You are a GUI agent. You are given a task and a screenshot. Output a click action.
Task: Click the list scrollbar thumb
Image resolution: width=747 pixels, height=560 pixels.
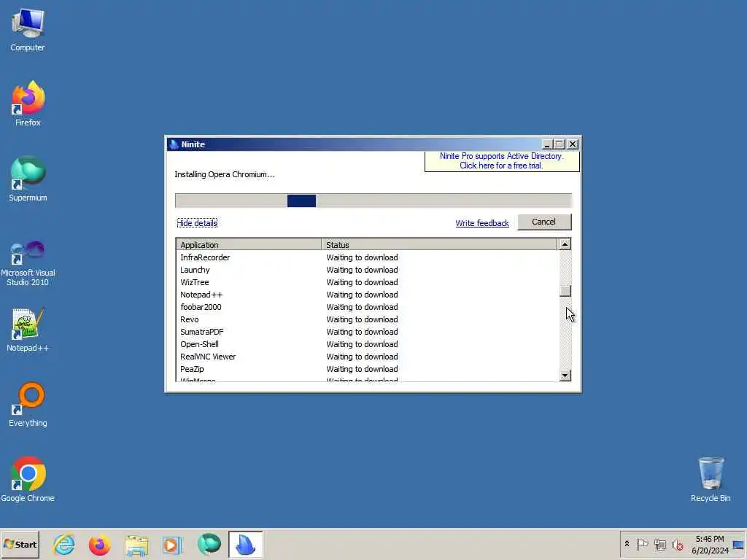click(565, 291)
